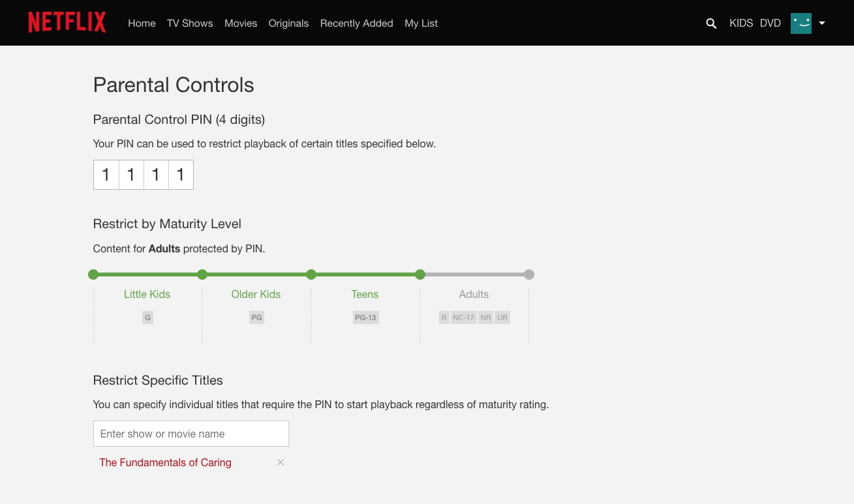Focus the show or movie name field
Image resolution: width=854 pixels, height=504 pixels.
[x=191, y=434]
